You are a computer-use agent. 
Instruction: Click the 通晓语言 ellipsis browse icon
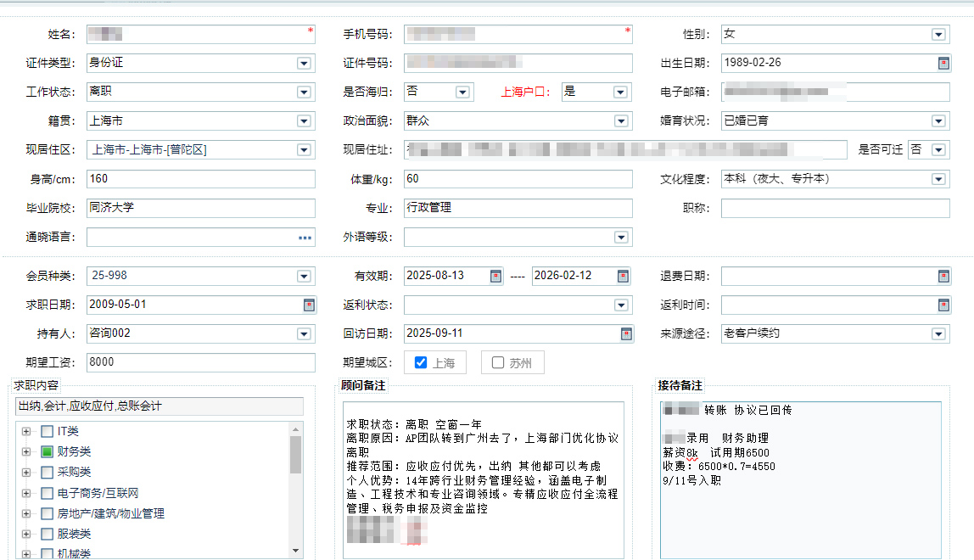[305, 238]
